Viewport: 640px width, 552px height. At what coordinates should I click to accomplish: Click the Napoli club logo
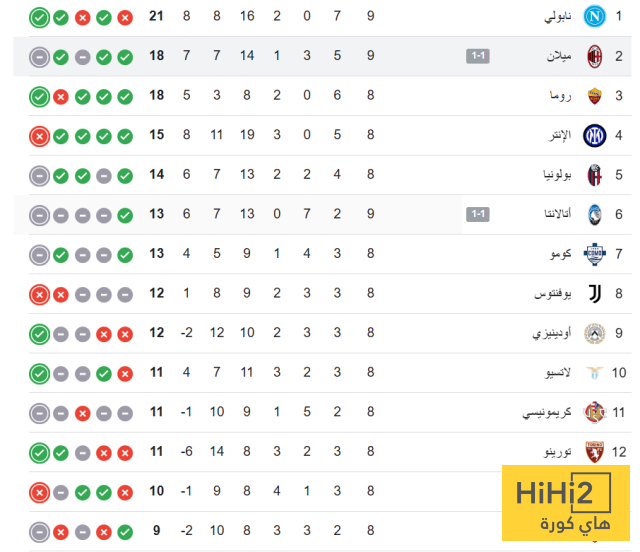click(595, 17)
